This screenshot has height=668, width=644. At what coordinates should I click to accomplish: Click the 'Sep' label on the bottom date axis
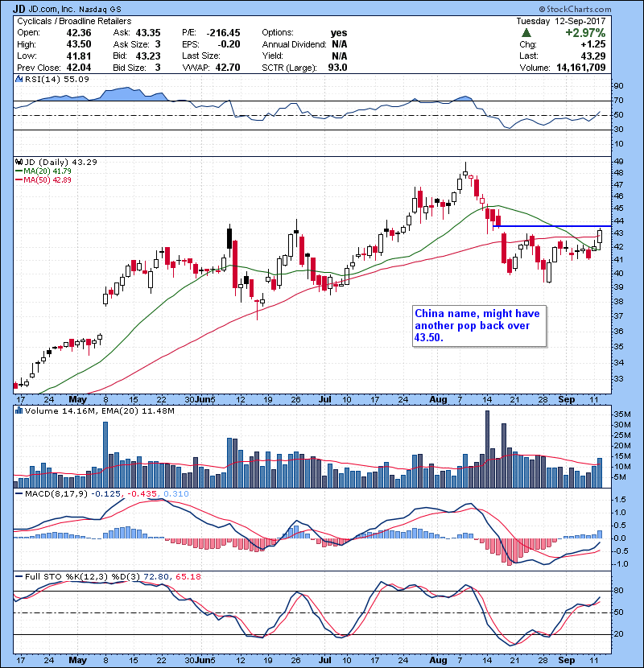coord(567,660)
